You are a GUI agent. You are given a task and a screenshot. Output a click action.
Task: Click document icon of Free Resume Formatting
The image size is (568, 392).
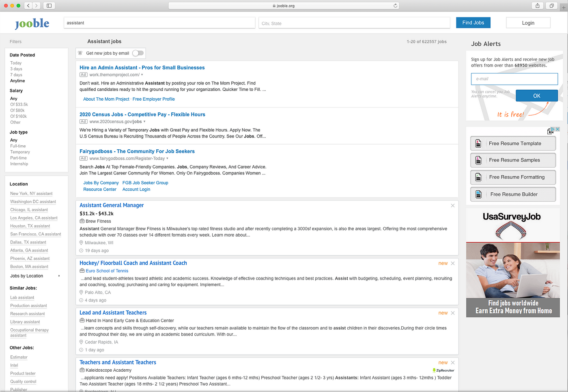478,177
